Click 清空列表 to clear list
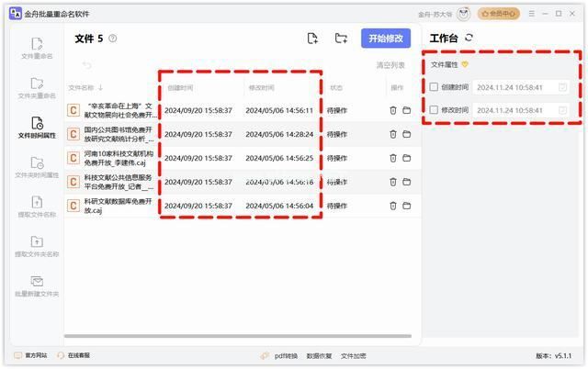This screenshot has width=588, height=369. click(x=390, y=65)
